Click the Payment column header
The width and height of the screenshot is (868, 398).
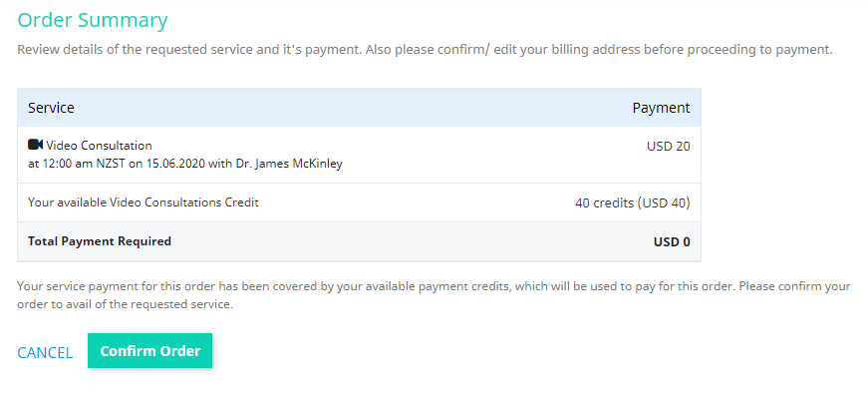pos(661,108)
